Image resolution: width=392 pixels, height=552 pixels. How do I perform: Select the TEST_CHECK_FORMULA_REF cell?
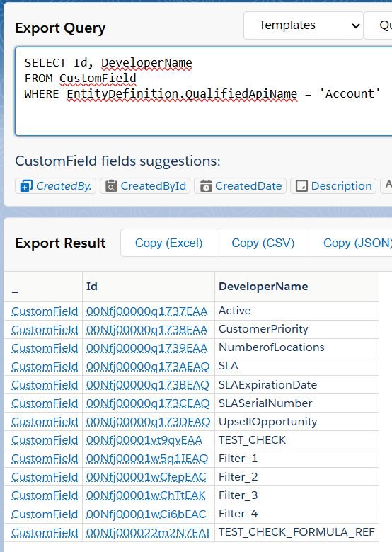(296, 531)
